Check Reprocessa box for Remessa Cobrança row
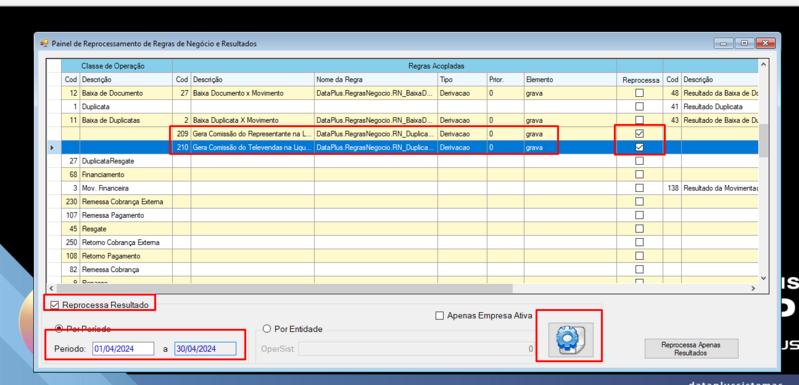The image size is (799, 385). point(640,269)
